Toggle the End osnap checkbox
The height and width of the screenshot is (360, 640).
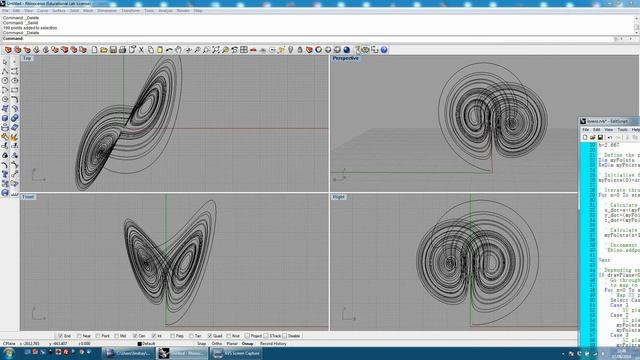(x=60, y=336)
